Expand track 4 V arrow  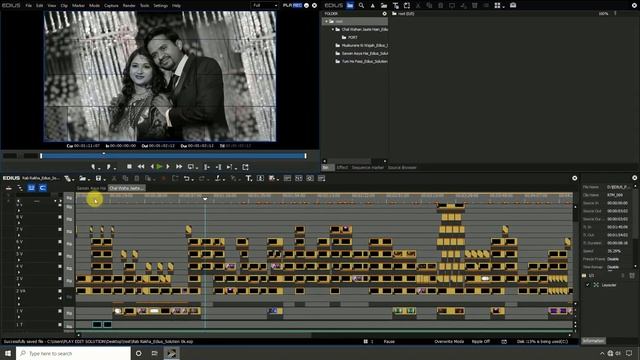click(19, 272)
